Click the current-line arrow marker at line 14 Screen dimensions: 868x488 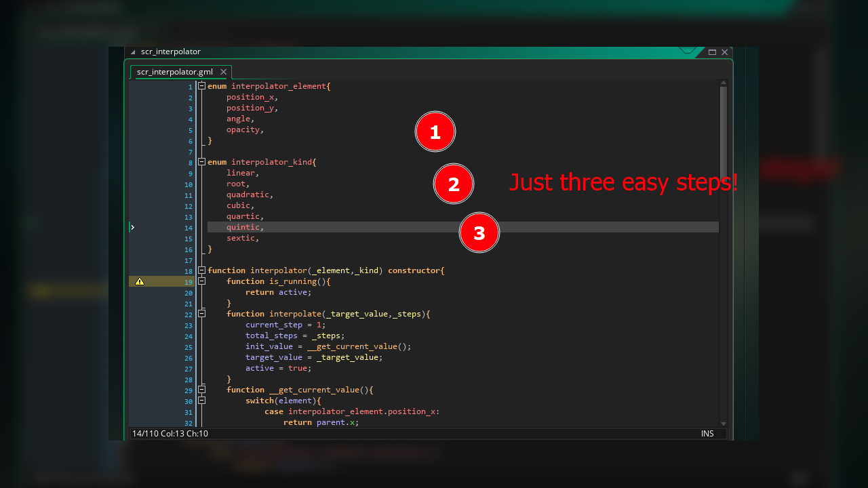click(133, 228)
